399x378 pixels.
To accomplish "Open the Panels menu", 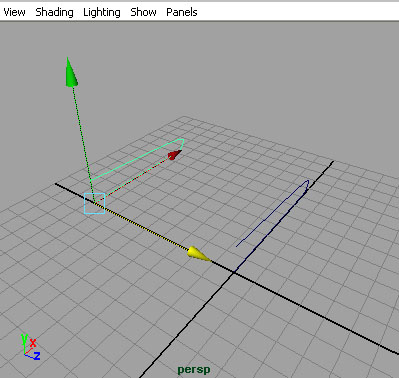I will [182, 12].
